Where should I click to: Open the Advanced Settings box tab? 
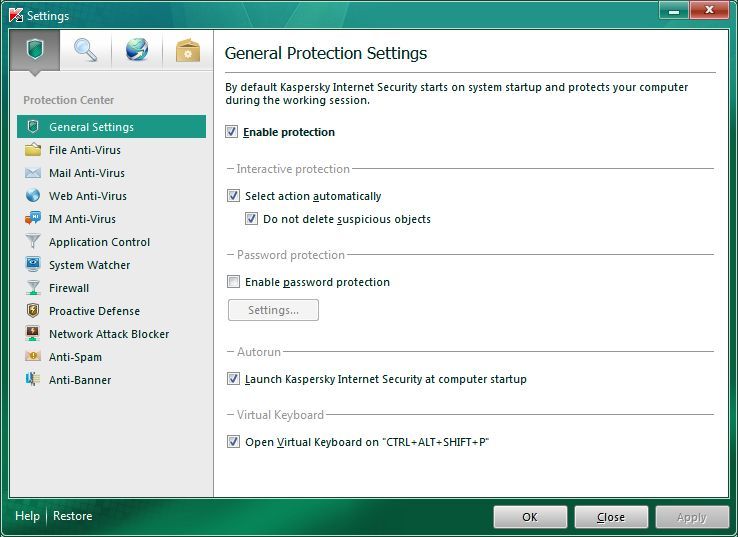tap(188, 50)
